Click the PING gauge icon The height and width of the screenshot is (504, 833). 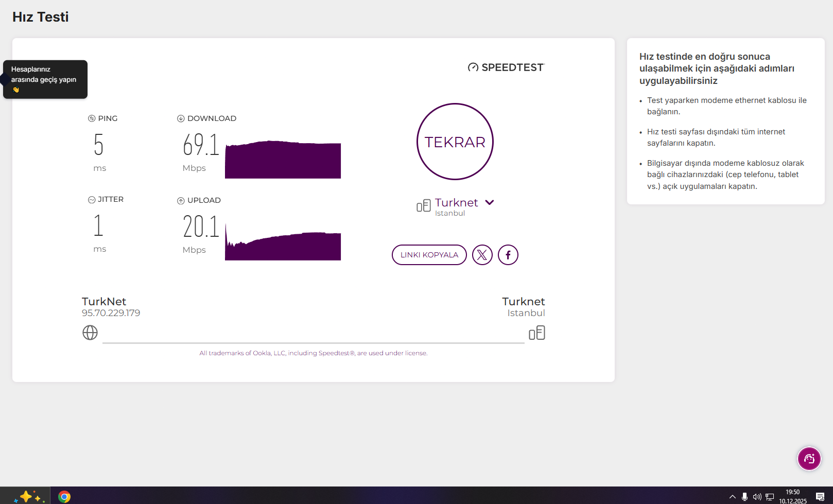pyautogui.click(x=92, y=118)
